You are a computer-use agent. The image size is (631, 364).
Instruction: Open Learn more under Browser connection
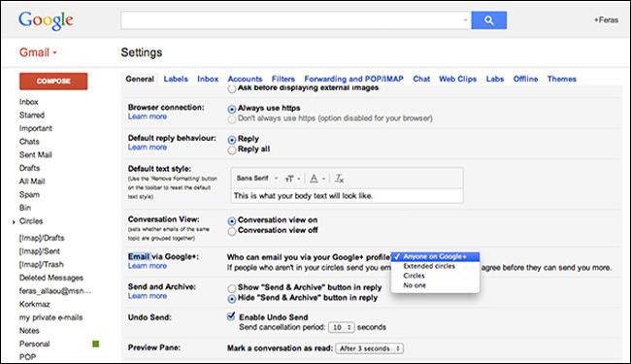pyautogui.click(x=148, y=116)
